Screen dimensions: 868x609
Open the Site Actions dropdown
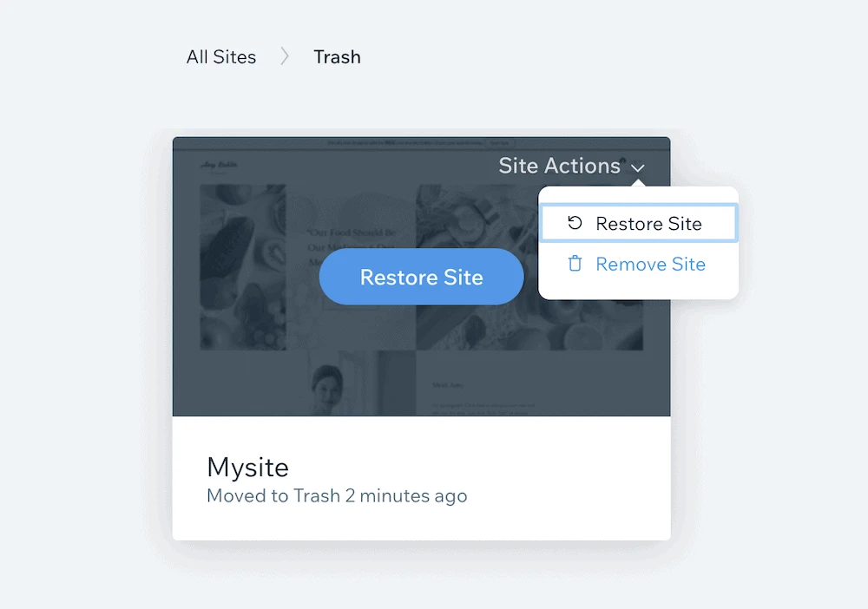571,166
